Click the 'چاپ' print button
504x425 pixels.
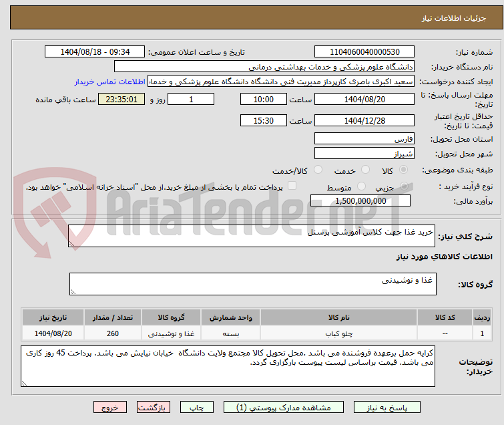point(197,408)
